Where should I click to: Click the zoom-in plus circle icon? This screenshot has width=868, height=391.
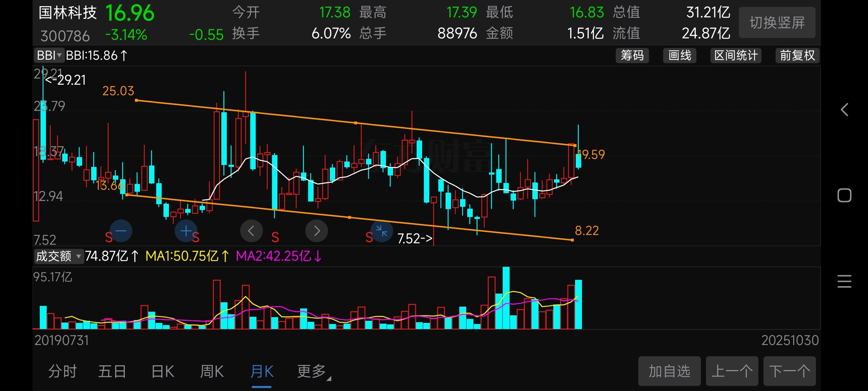[x=186, y=231]
